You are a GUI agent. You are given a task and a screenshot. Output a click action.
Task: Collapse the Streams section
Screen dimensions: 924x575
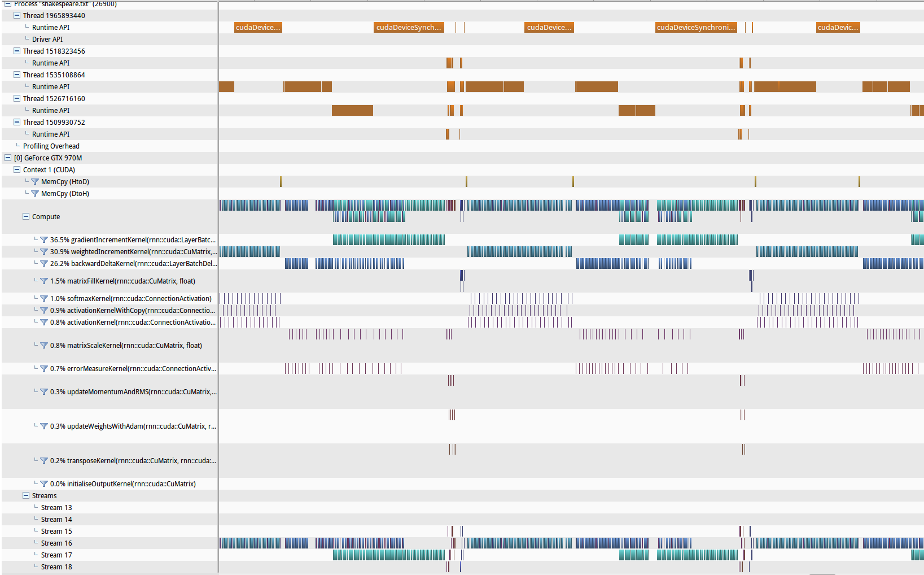[26, 495]
